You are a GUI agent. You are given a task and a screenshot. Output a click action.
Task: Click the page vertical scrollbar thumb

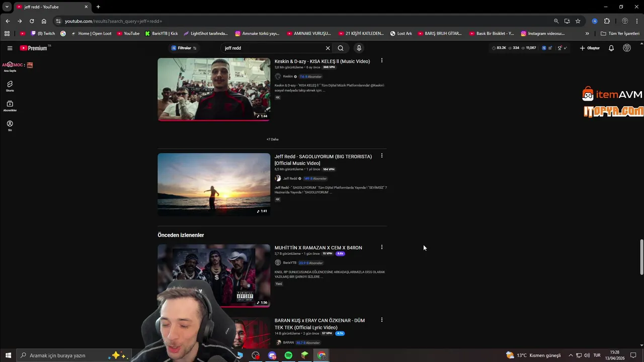coord(641,257)
